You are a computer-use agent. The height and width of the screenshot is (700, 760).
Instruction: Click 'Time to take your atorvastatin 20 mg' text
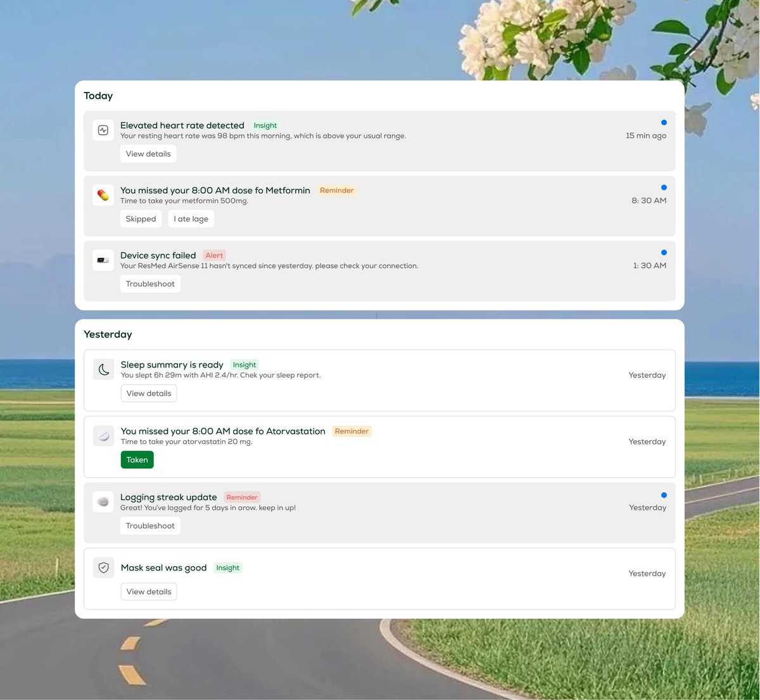pos(186,442)
